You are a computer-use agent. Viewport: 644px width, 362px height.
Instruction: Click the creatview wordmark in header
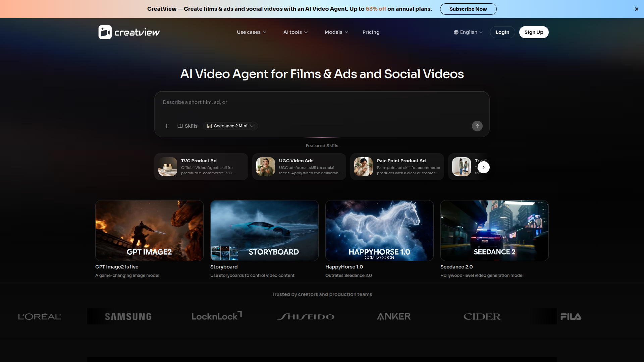tap(137, 33)
